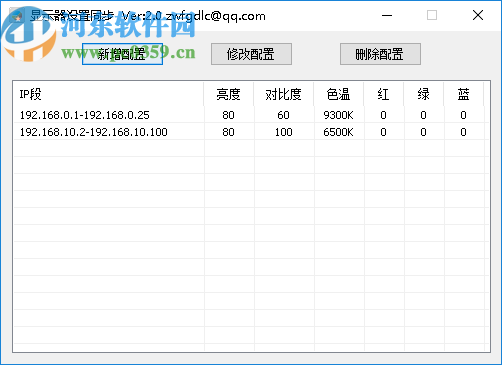Click 删除配置 to delete configuration
The height and width of the screenshot is (365, 502).
tap(380, 54)
